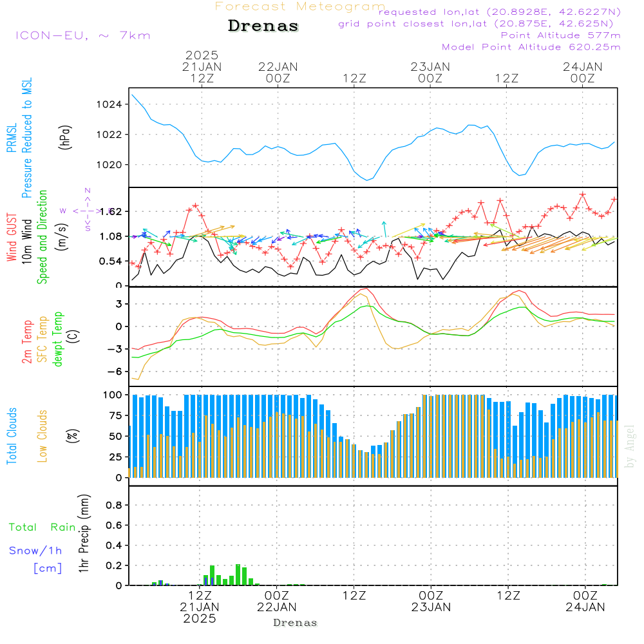Select the 2m Temp legend label
The image size is (644, 644).
coord(27,342)
